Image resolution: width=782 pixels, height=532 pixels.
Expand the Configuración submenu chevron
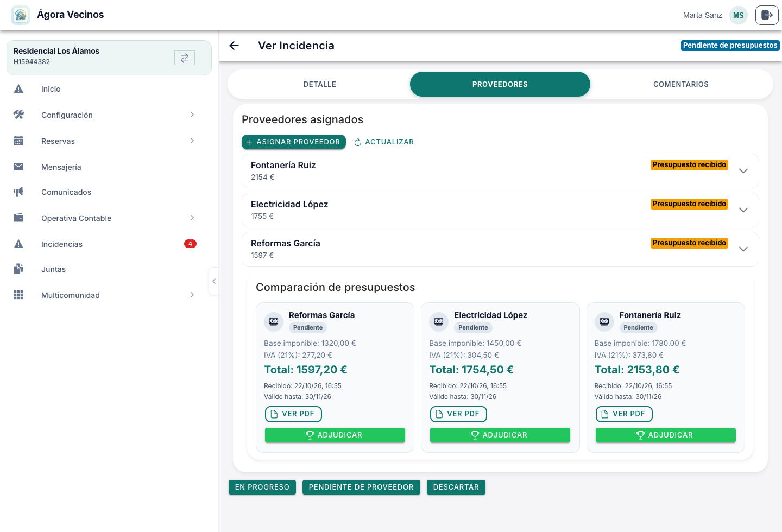tap(192, 115)
